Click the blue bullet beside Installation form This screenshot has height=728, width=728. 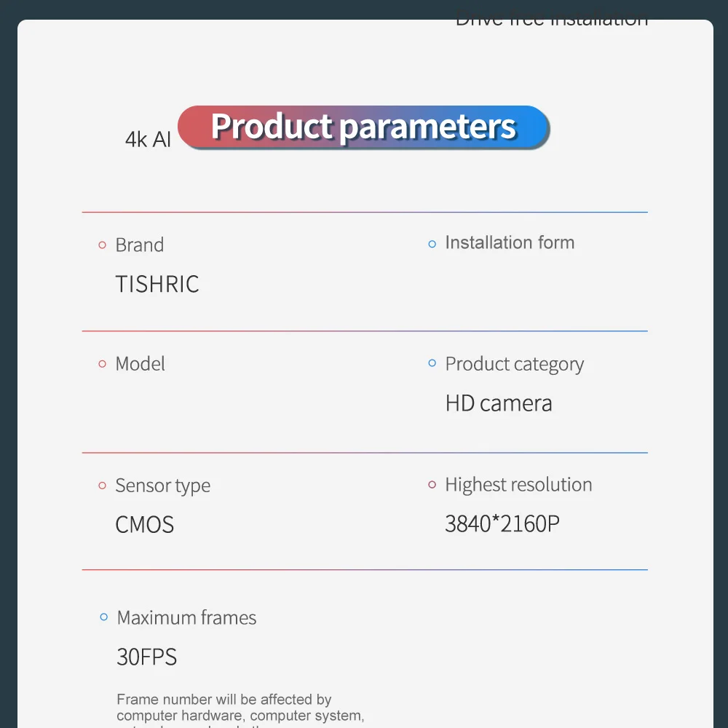tap(432, 244)
